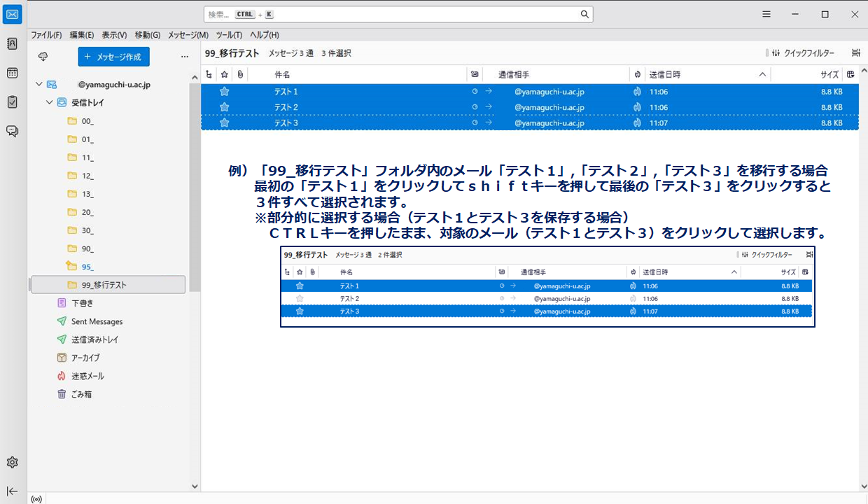This screenshot has height=504, width=868.
Task: Select the テスト2 message row subject
Action: click(x=286, y=107)
